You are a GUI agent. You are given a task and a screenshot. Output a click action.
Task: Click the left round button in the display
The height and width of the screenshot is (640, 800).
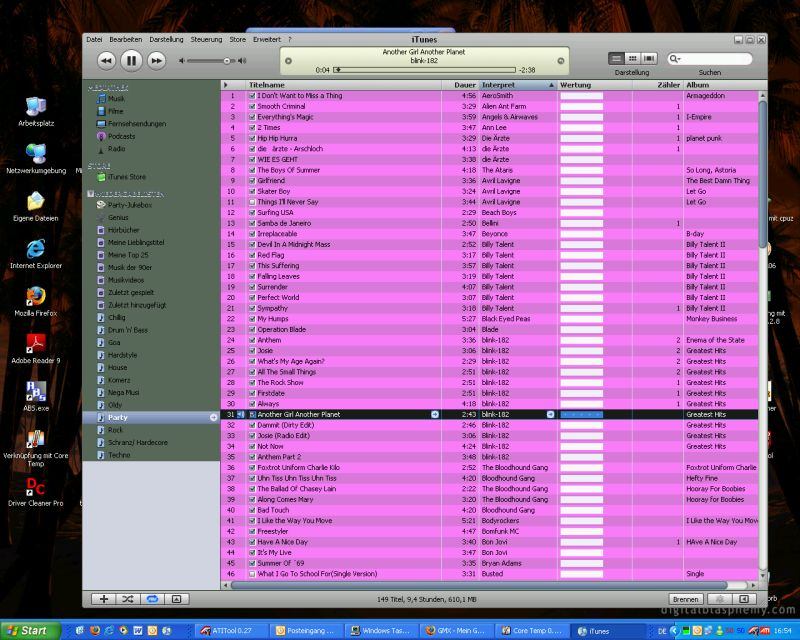tap(288, 61)
